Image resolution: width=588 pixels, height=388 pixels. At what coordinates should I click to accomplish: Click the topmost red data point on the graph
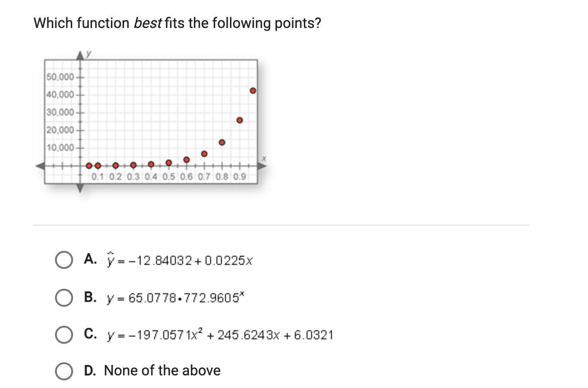click(x=253, y=91)
